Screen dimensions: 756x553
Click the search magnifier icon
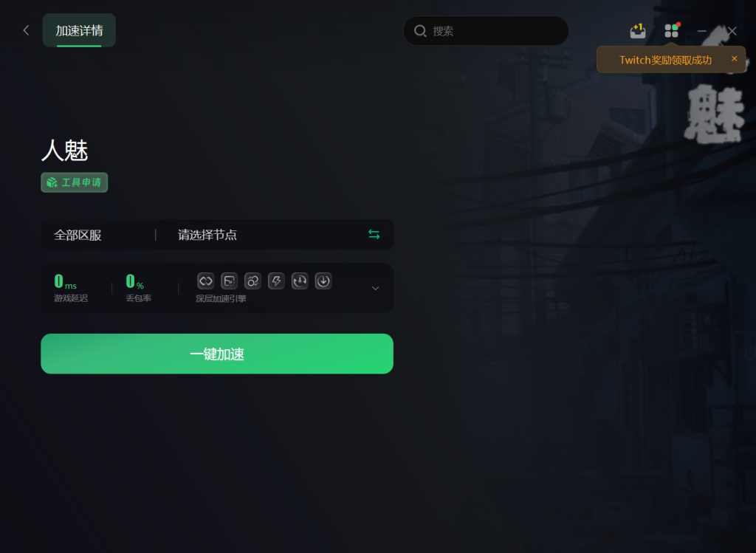[x=420, y=31]
